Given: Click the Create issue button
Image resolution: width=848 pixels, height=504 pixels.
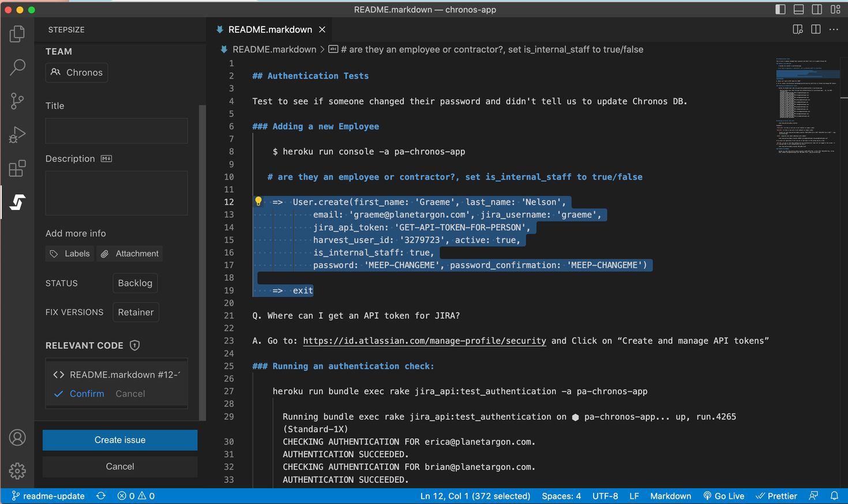Looking at the screenshot, I should [x=120, y=440].
